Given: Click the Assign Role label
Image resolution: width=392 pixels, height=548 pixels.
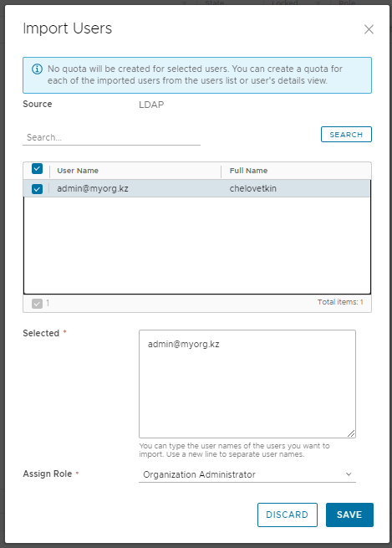Looking at the screenshot, I should tap(48, 474).
